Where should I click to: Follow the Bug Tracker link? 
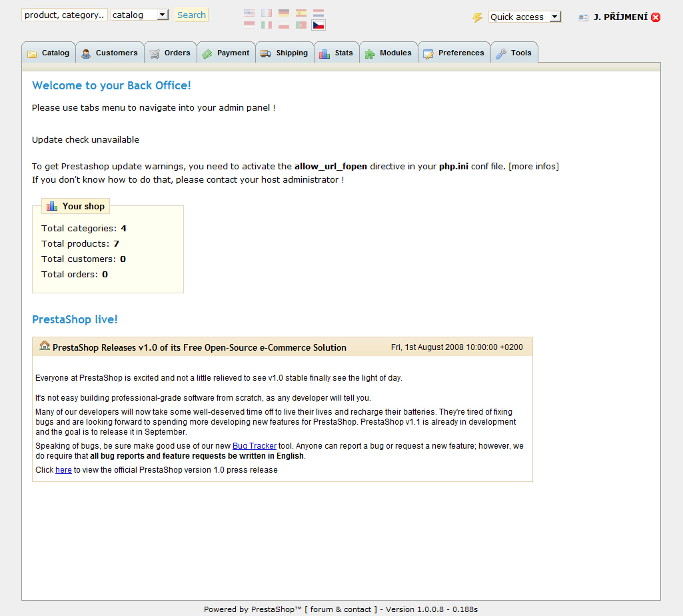point(255,446)
